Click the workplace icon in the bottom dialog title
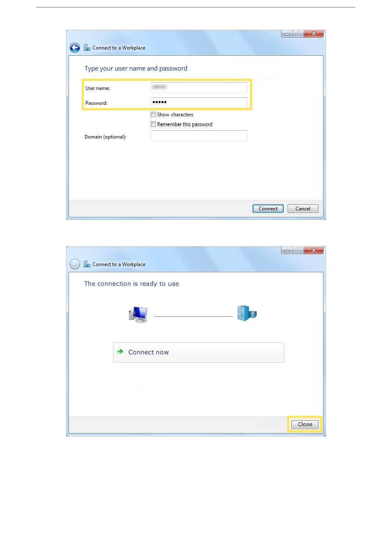This screenshot has width=392, height=535. (x=87, y=264)
